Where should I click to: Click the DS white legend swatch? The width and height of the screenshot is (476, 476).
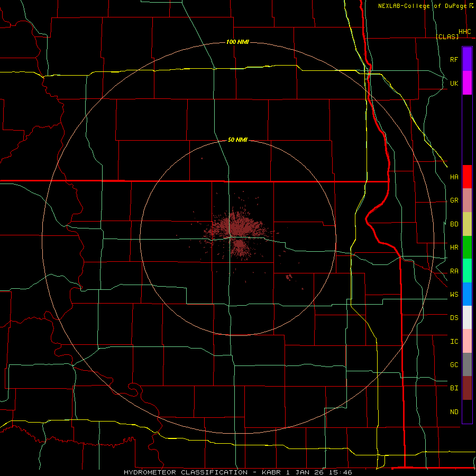click(467, 317)
